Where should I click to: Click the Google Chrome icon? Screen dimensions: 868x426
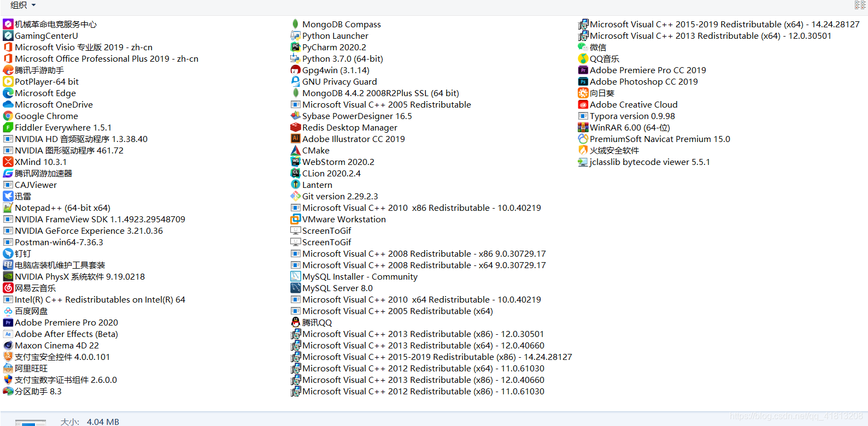pos(8,116)
